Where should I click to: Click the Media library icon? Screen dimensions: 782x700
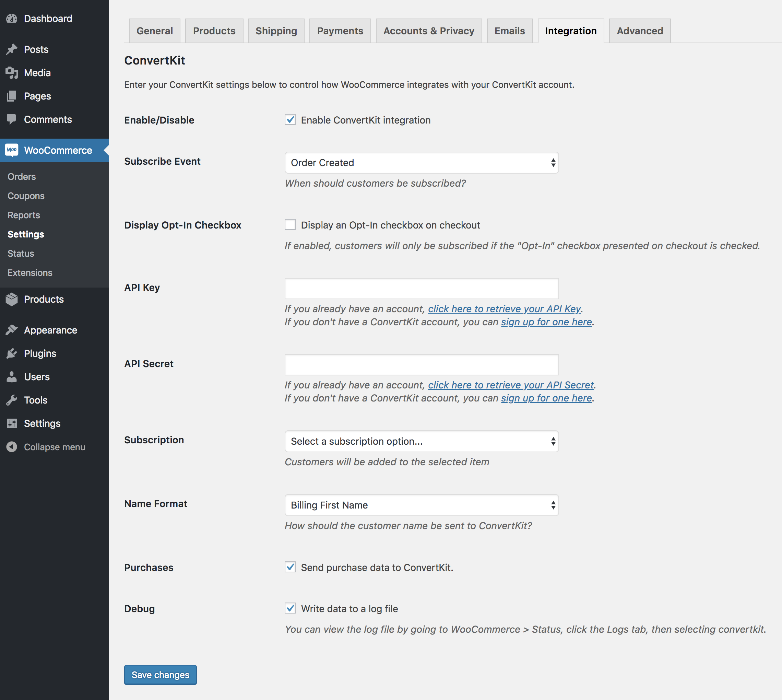click(x=12, y=73)
